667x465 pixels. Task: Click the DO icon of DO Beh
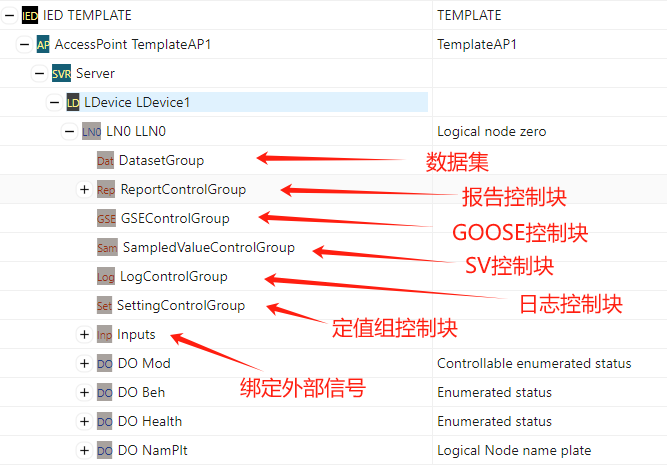[105, 392]
